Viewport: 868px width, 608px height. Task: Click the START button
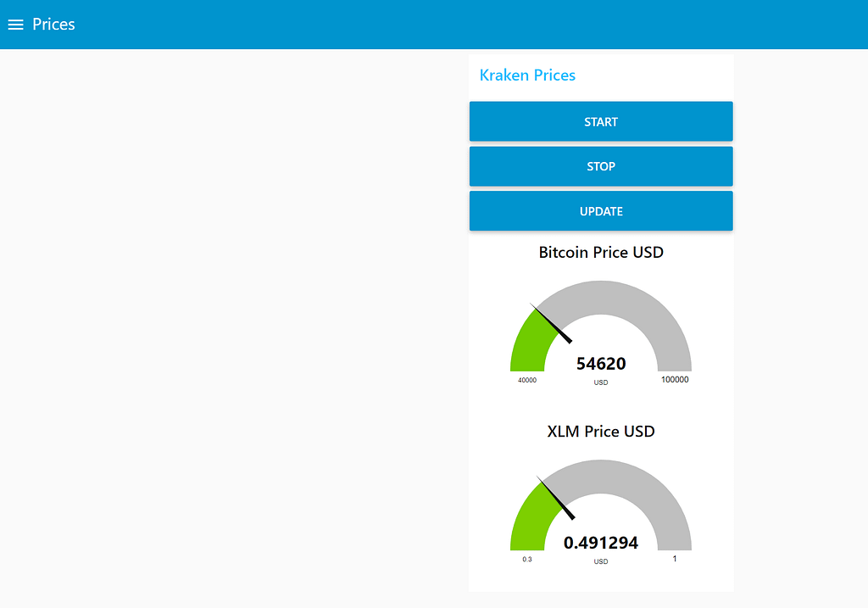click(601, 121)
